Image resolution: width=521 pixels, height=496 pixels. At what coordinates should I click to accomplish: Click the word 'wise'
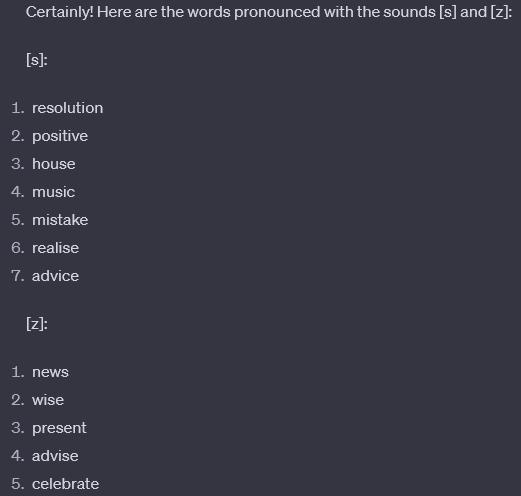click(48, 400)
